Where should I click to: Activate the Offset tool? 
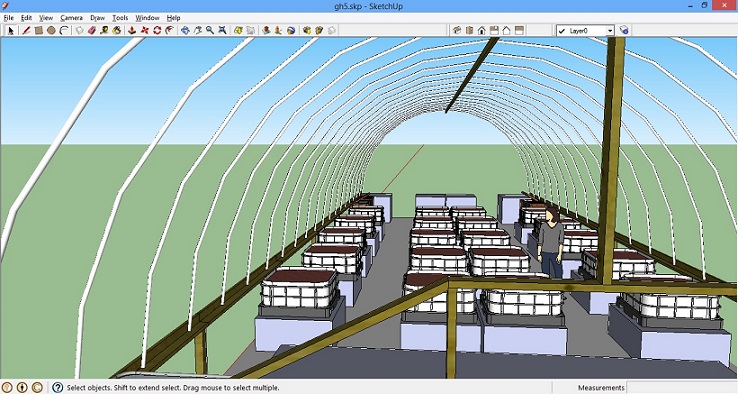point(169,30)
